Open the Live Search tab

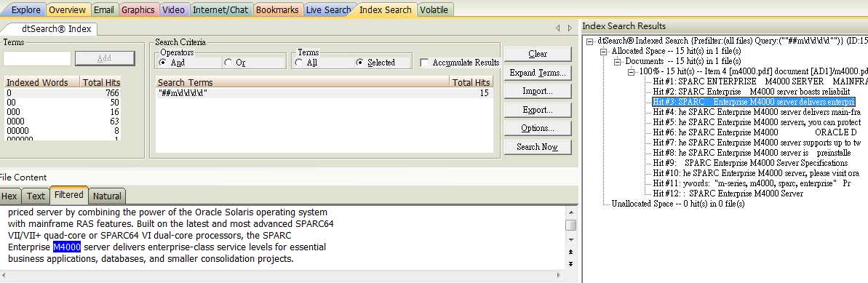327,9
